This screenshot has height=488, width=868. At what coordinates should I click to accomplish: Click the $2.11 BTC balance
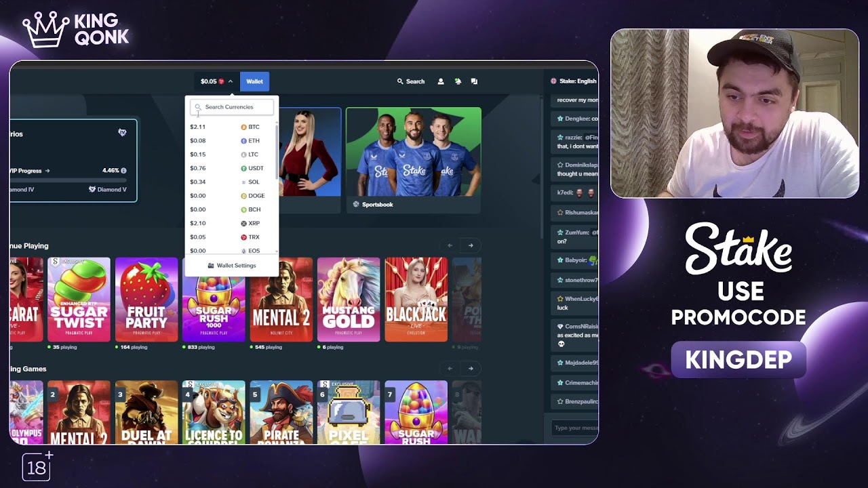pyautogui.click(x=197, y=127)
